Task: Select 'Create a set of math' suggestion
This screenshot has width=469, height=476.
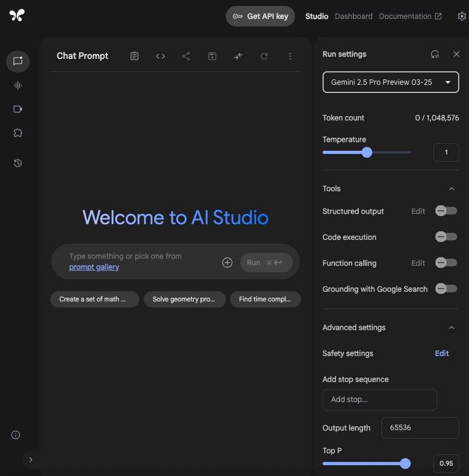Action: pyautogui.click(x=95, y=299)
